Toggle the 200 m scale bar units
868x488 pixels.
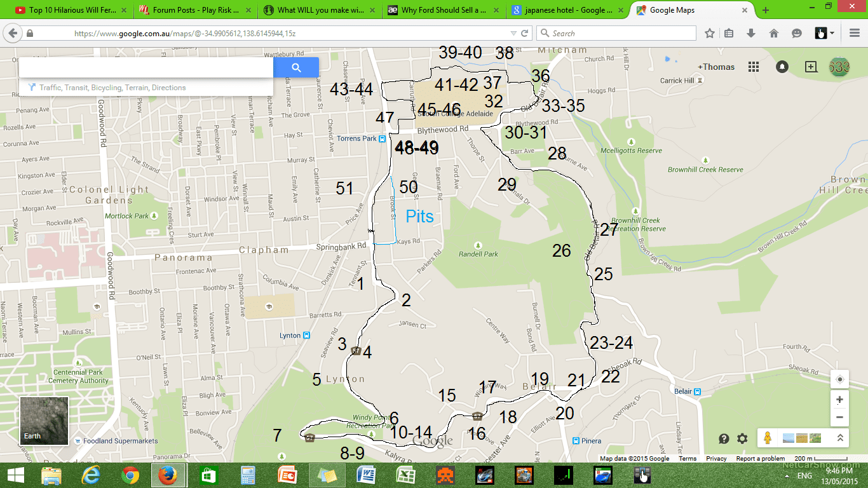point(820,458)
